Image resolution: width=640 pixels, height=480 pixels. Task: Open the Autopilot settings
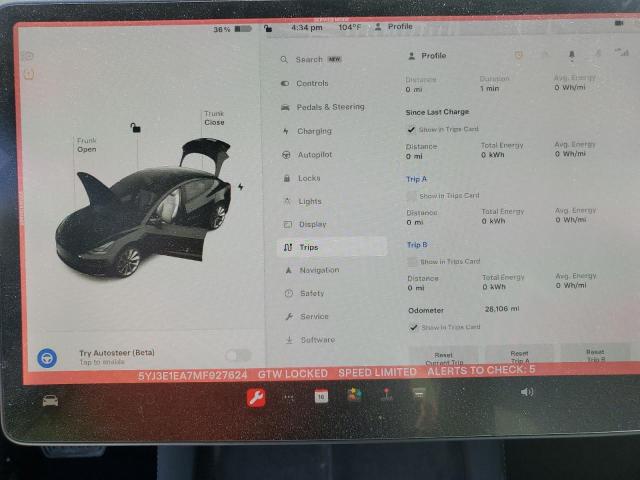[x=307, y=155]
